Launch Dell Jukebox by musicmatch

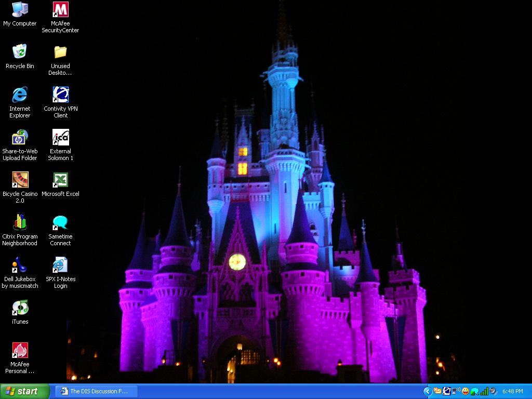point(20,273)
